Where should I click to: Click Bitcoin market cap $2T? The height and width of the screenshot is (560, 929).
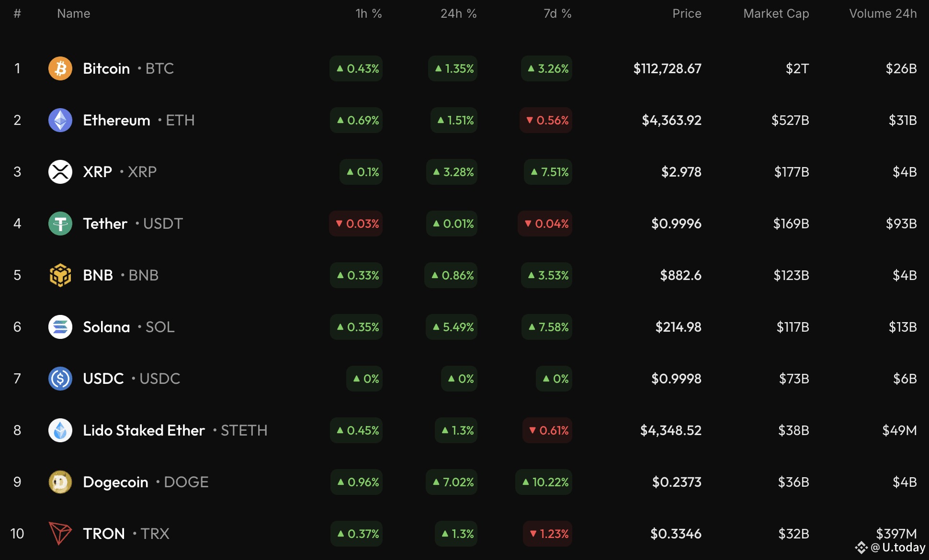pos(797,68)
